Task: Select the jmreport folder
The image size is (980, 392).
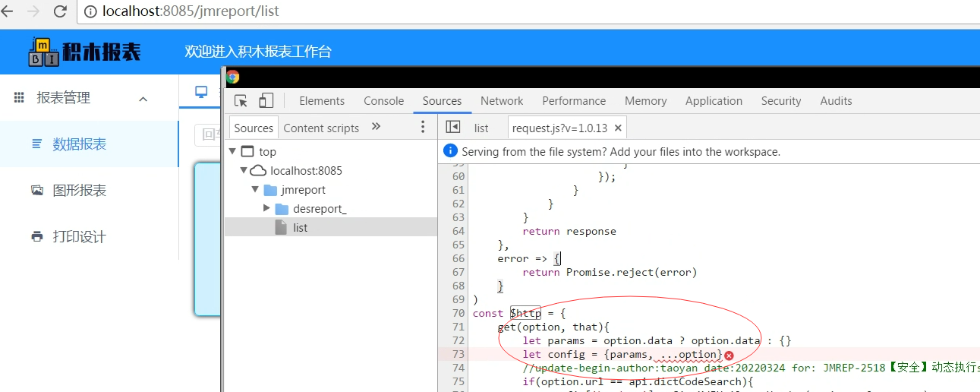Action: coord(303,190)
